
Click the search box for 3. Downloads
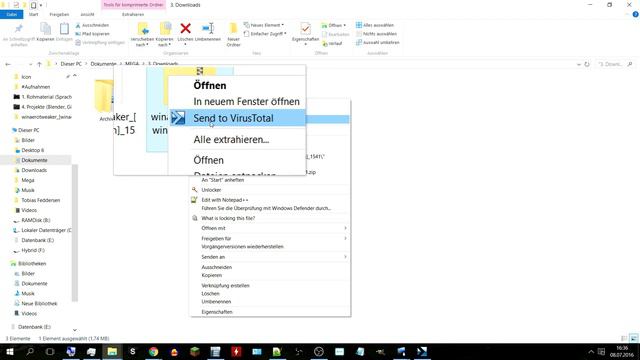[x=615, y=64]
